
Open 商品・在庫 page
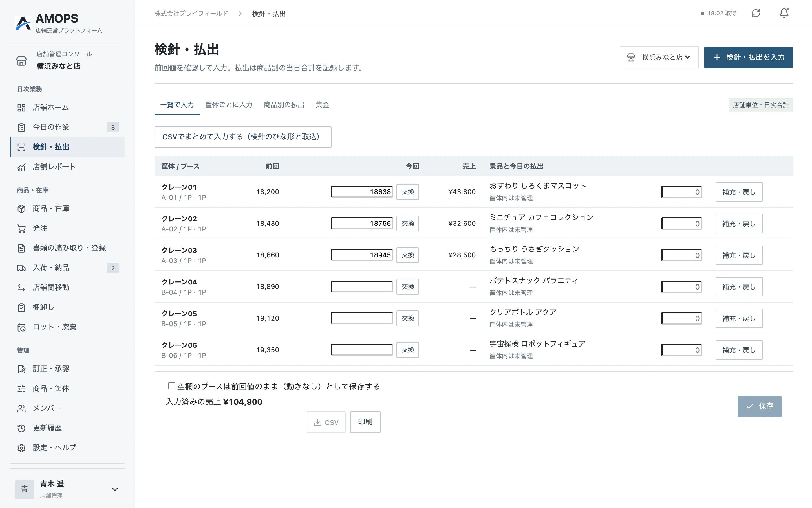point(67,209)
